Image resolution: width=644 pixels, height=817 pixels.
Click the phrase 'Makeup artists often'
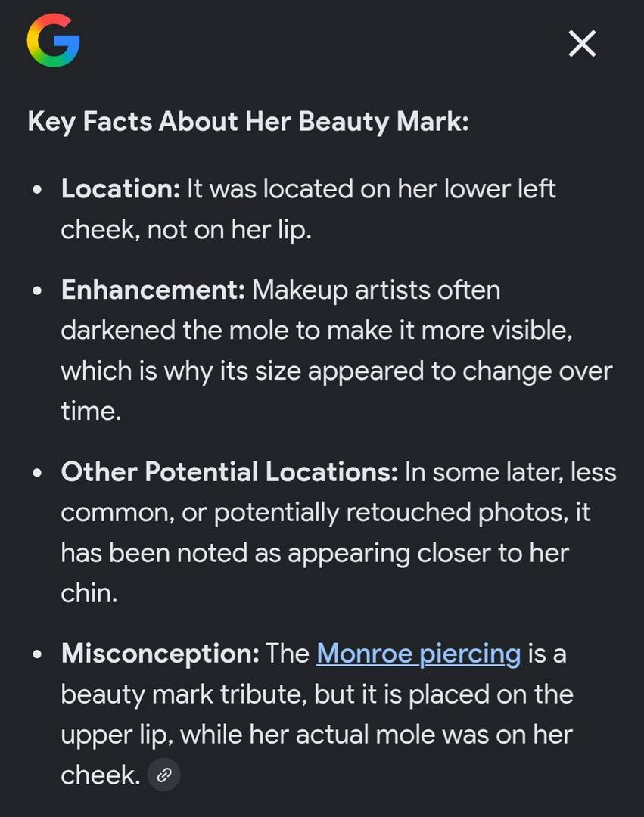pyautogui.click(x=376, y=290)
